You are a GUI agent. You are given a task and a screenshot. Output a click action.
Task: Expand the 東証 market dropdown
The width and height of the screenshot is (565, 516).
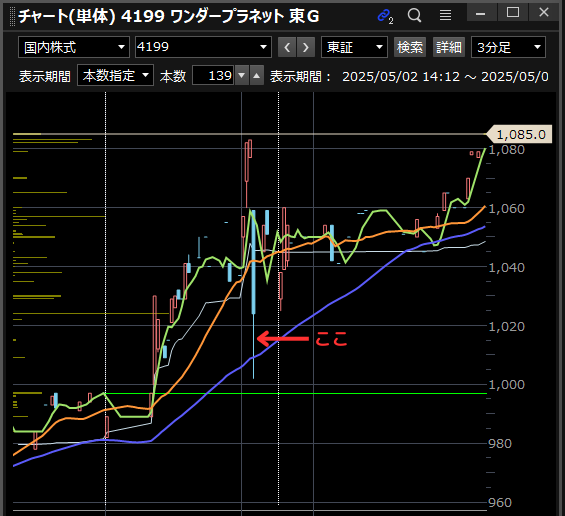click(354, 47)
